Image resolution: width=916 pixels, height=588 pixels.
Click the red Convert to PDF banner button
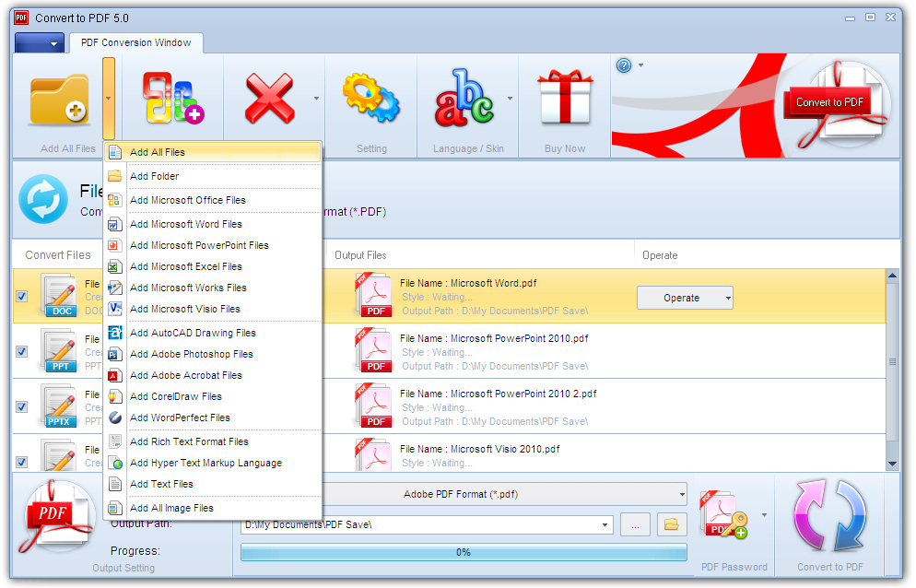829,102
